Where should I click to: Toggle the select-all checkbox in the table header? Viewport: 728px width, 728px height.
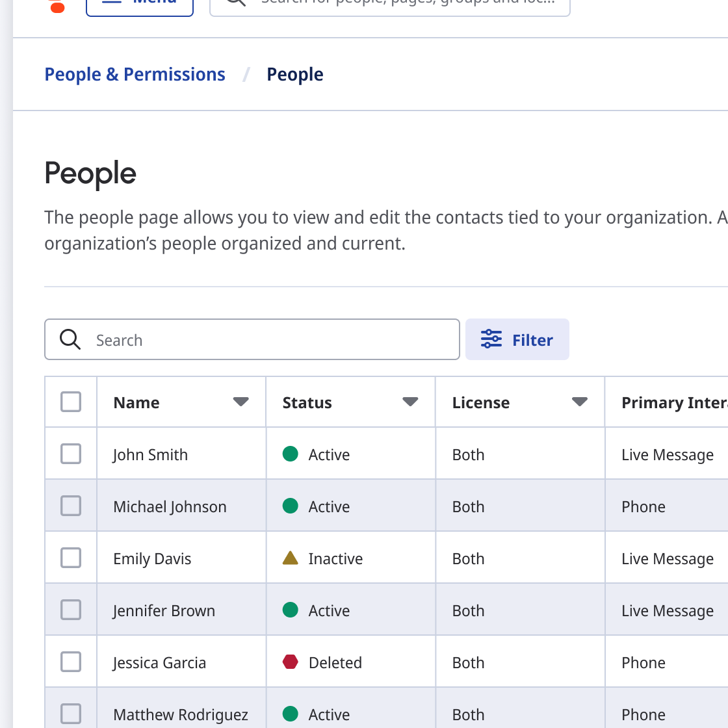(x=71, y=402)
